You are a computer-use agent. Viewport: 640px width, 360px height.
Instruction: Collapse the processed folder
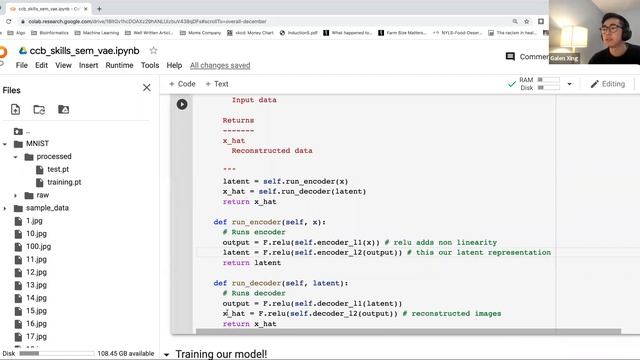(16, 157)
